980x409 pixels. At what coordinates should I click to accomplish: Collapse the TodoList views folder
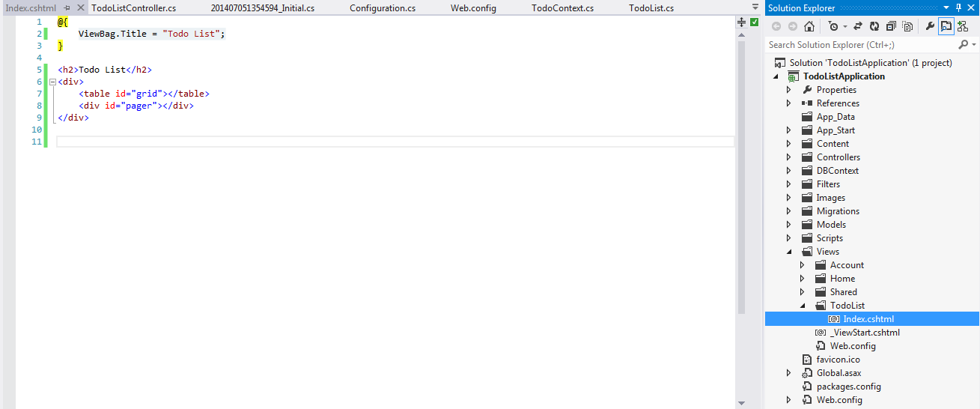(803, 306)
